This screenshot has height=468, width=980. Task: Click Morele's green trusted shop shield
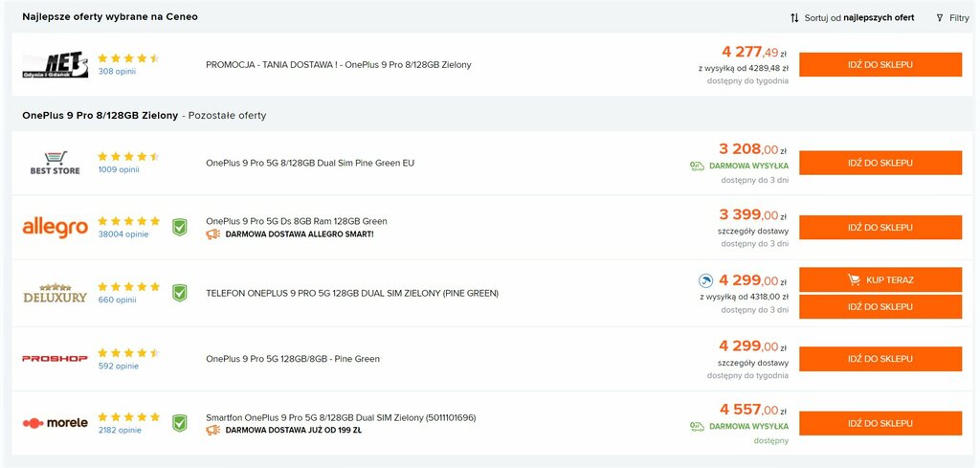(x=179, y=423)
